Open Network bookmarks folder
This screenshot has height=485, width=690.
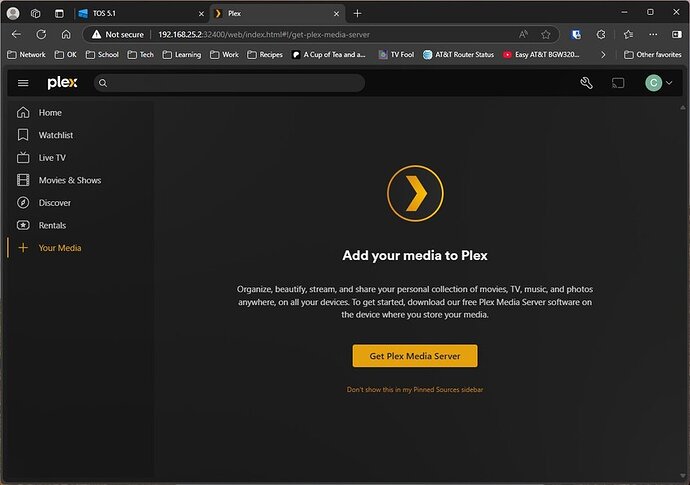click(x=26, y=55)
